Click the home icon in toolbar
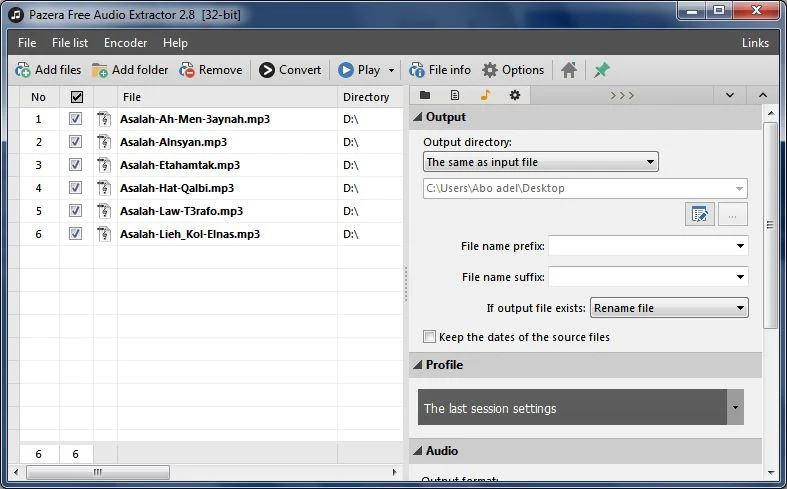This screenshot has height=489, width=787. 569,70
